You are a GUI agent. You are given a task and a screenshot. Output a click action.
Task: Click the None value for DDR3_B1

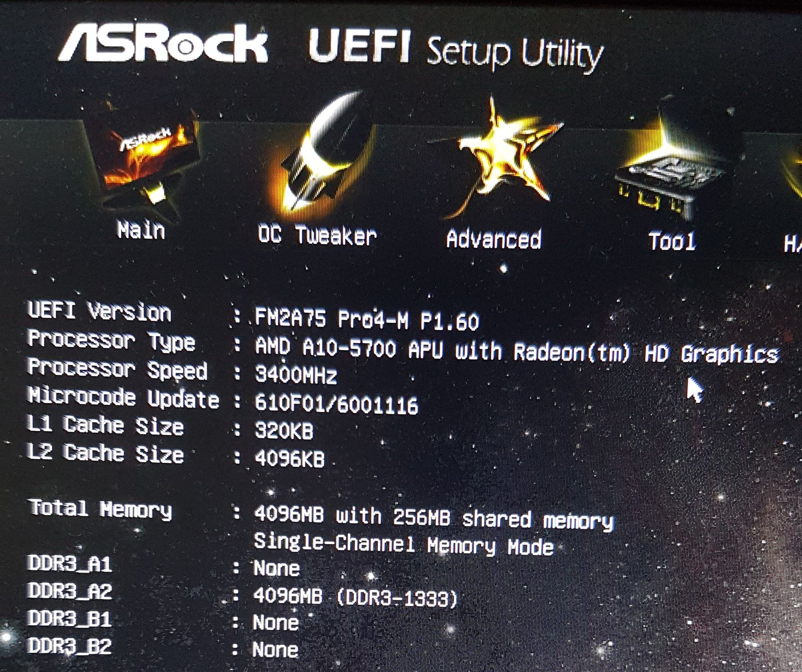click(x=276, y=622)
